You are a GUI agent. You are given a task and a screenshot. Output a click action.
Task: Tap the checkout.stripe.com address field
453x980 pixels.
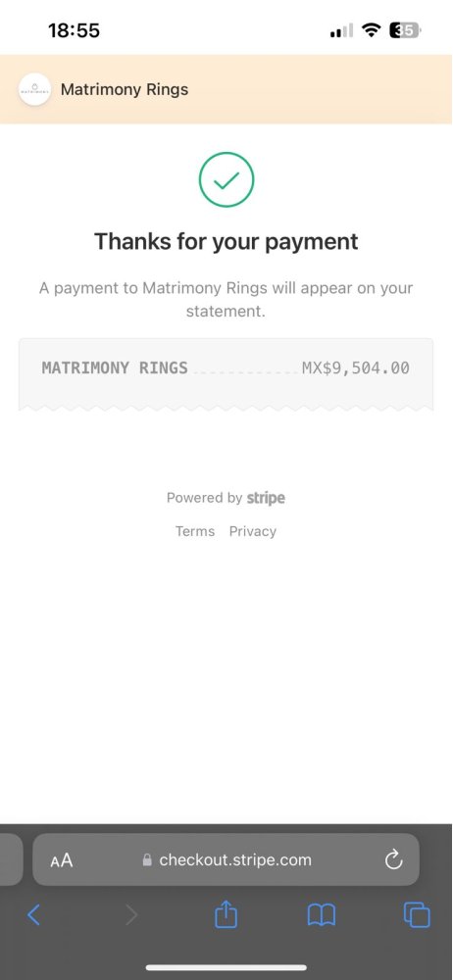pos(226,860)
